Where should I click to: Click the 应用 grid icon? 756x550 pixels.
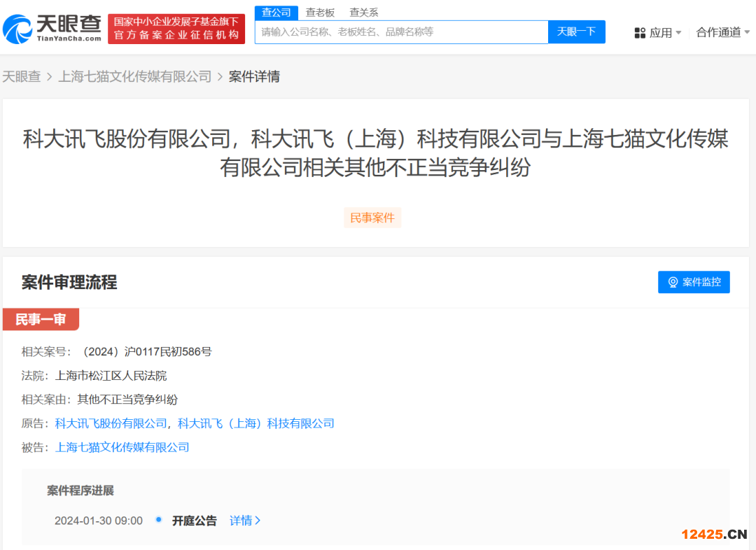point(640,33)
